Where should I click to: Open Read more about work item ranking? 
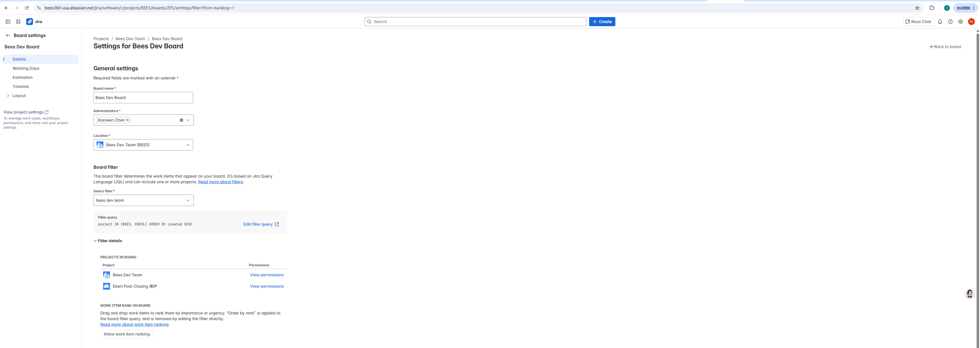134,324
